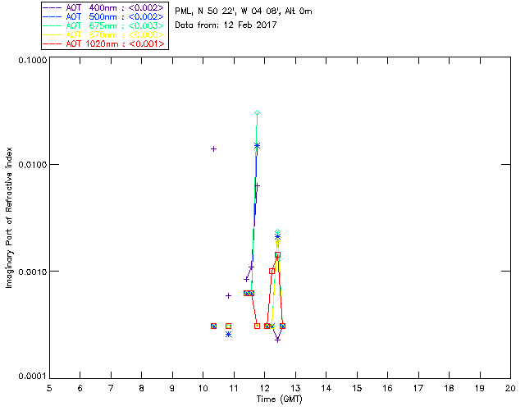The height and width of the screenshot is (420, 525).
Task: Click the 20 tick label on the time axis
Action: point(510,388)
